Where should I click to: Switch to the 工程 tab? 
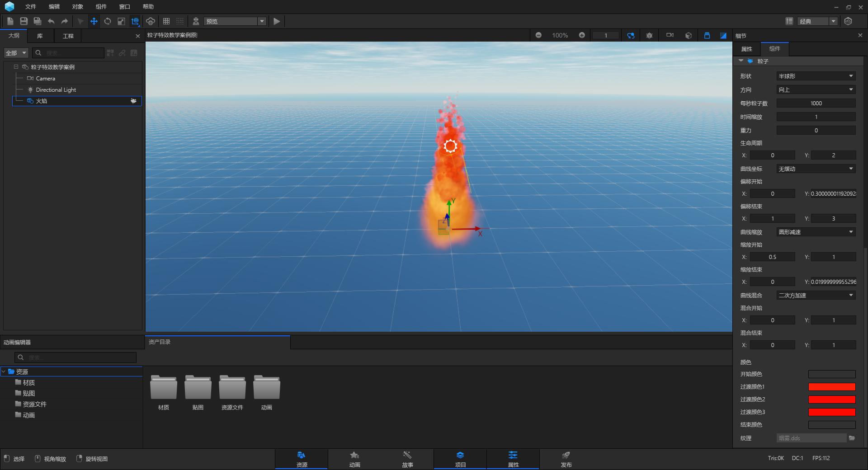tap(68, 36)
